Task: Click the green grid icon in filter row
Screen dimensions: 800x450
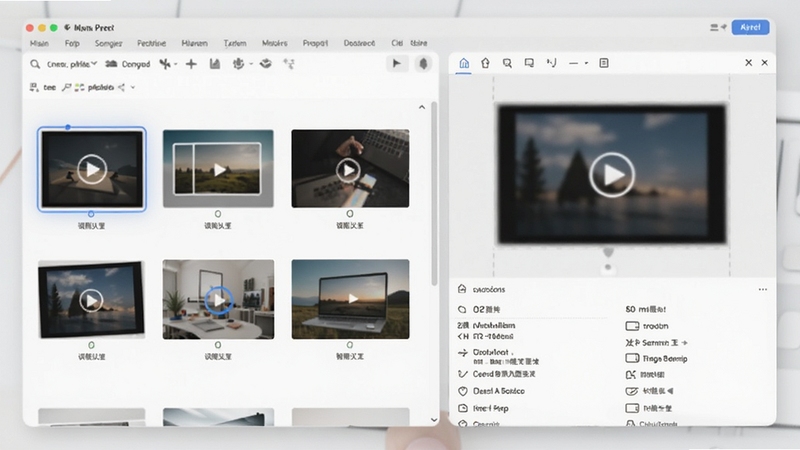Action: pos(79,87)
